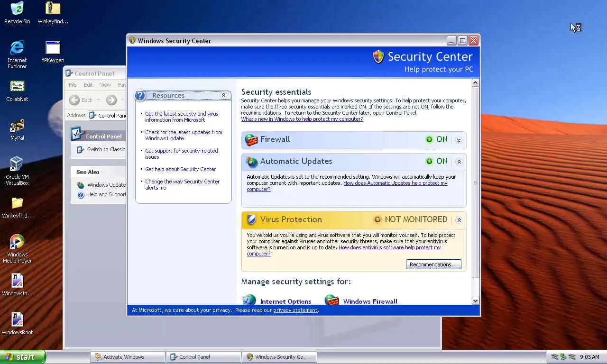Image resolution: width=607 pixels, height=364 pixels.
Task: Switch to Windows Security Center taskbar button
Action: tap(280, 357)
